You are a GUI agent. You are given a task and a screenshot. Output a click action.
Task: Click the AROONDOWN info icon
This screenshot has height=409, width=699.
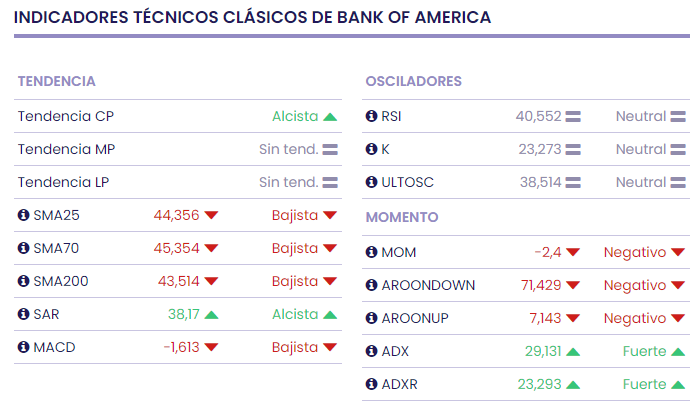372,285
